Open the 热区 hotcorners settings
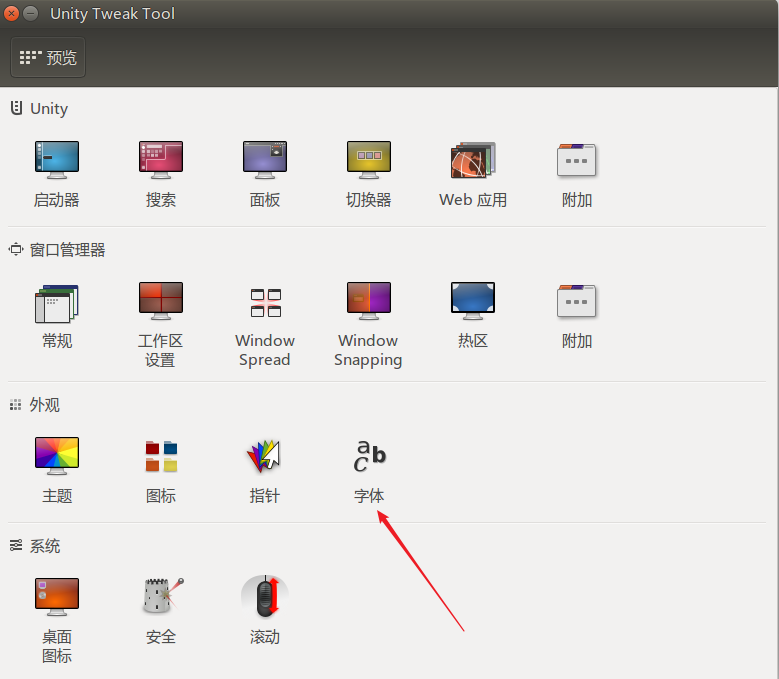The height and width of the screenshot is (679, 779). pos(472,316)
